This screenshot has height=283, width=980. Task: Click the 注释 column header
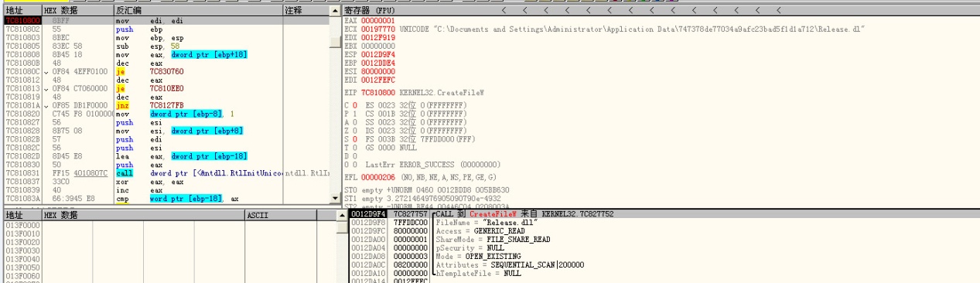click(306, 11)
